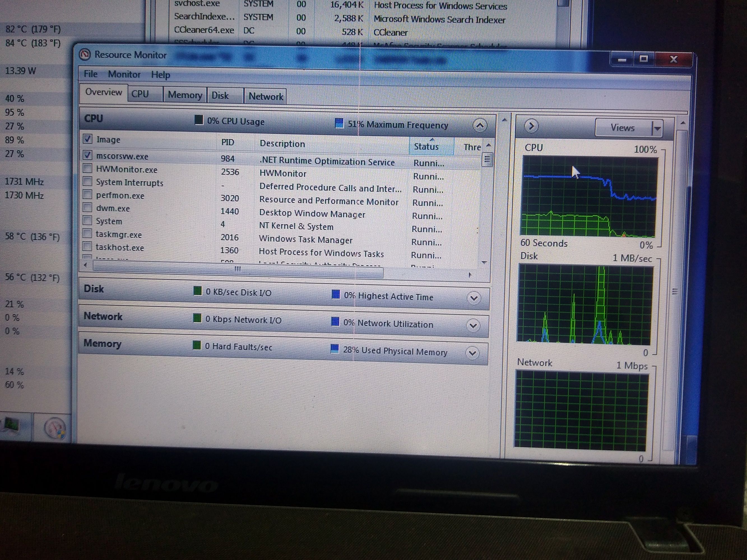Image resolution: width=747 pixels, height=560 pixels.
Task: Sort by the Description column header
Action: click(282, 143)
